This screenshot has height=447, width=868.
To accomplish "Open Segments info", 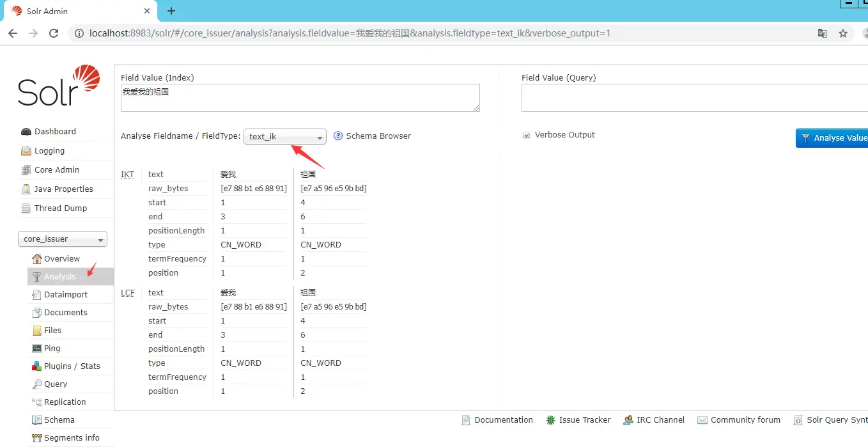I will click(72, 438).
